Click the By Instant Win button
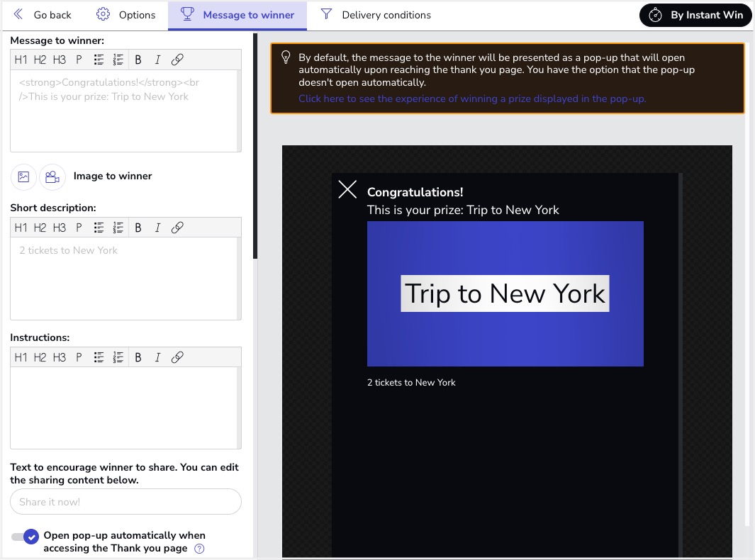Image resolution: width=755 pixels, height=560 pixels. point(695,15)
